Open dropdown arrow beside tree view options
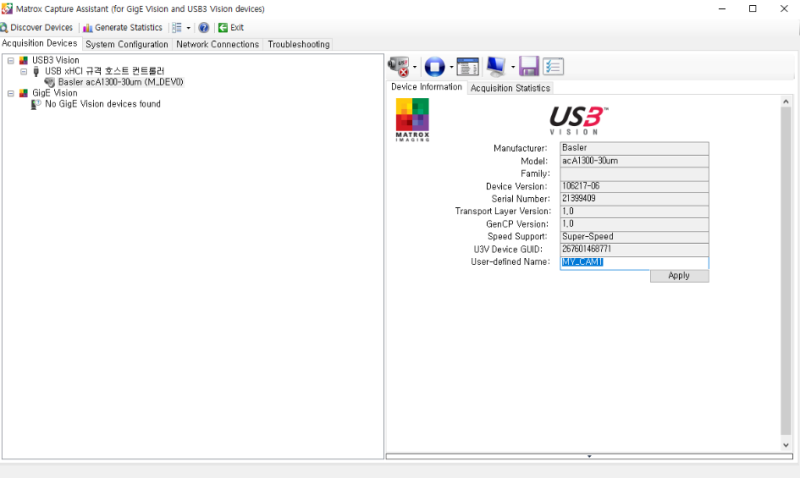 pyautogui.click(x=188, y=28)
